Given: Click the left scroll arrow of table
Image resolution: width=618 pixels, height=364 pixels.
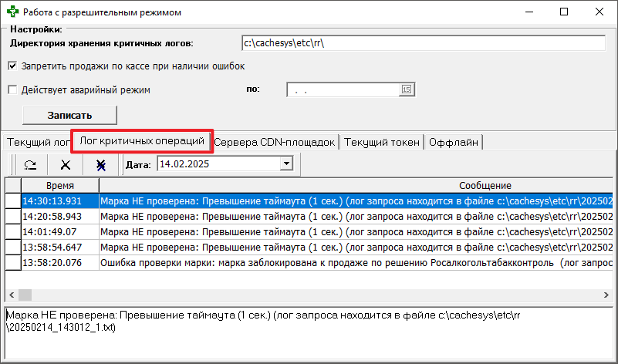Looking at the screenshot, I should click(x=11, y=295).
